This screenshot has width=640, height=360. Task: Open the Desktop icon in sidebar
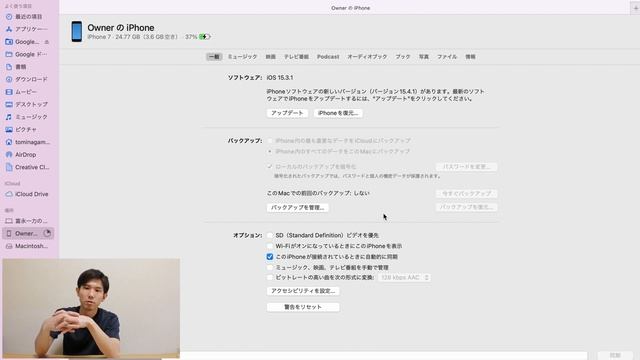click(9, 104)
